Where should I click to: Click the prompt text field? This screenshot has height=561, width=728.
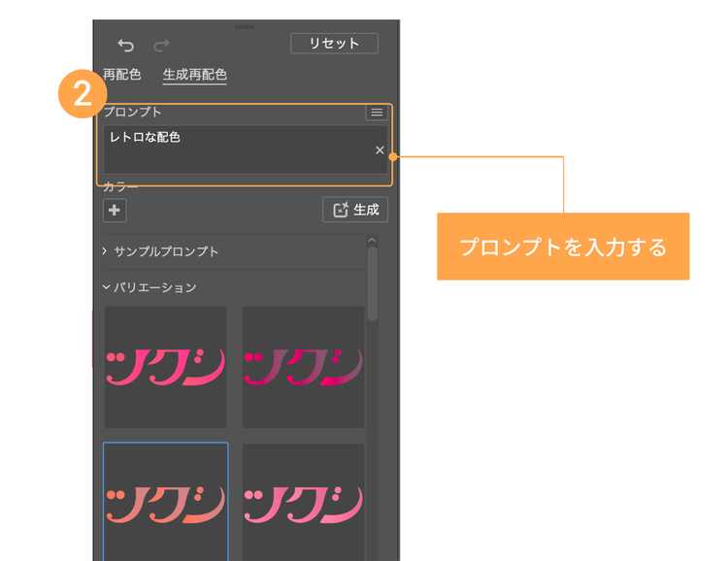pos(246,149)
